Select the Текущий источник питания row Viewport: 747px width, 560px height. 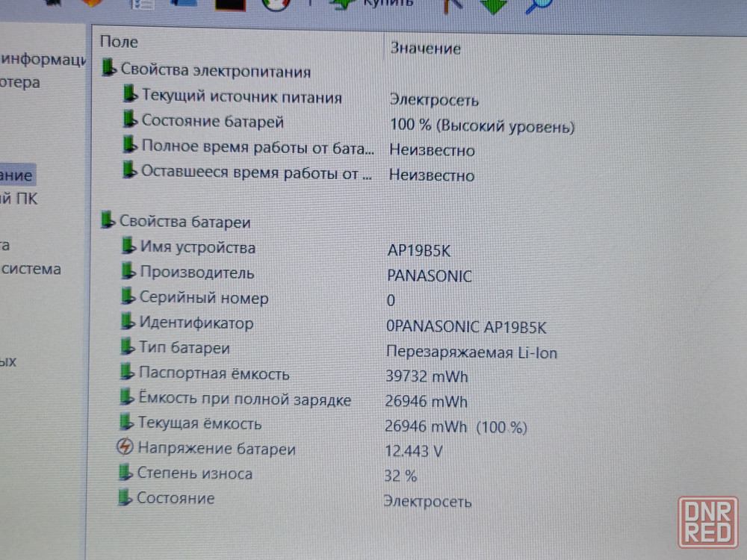tap(241, 97)
